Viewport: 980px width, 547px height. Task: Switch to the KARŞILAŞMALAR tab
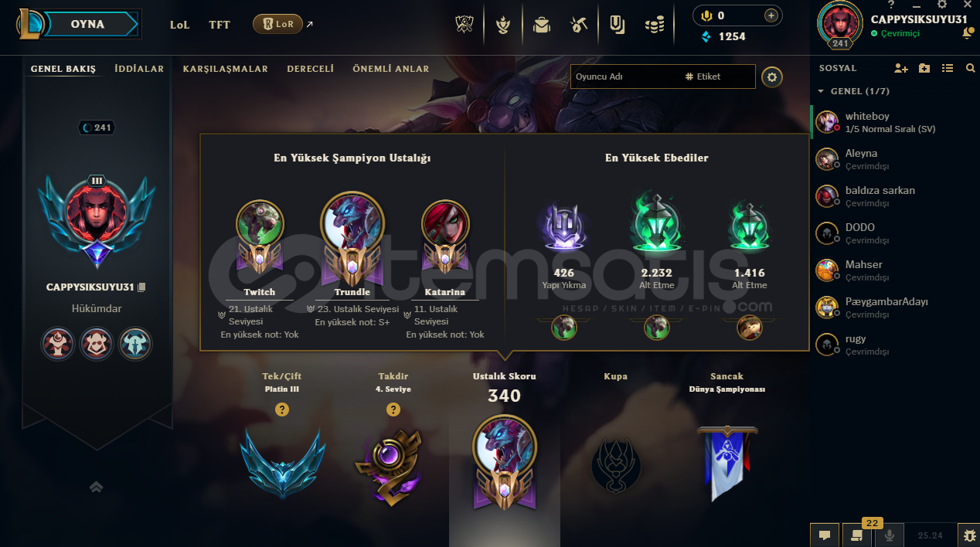[x=226, y=69]
